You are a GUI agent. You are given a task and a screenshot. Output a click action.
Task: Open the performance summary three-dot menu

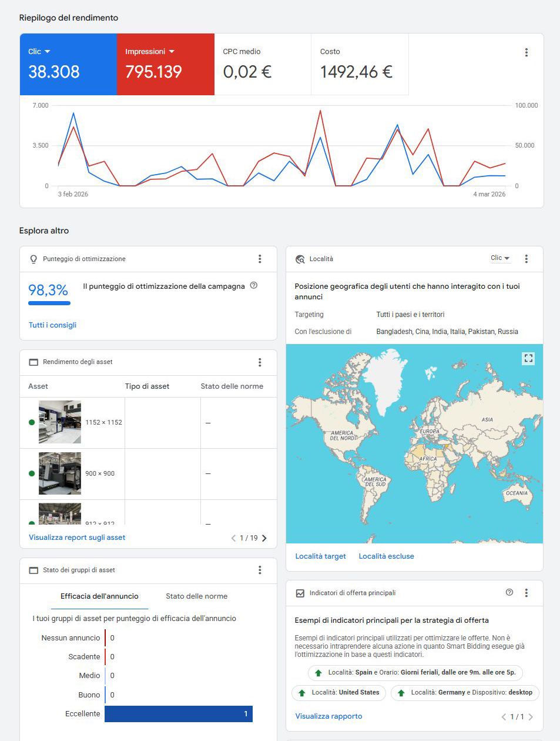pyautogui.click(x=526, y=52)
